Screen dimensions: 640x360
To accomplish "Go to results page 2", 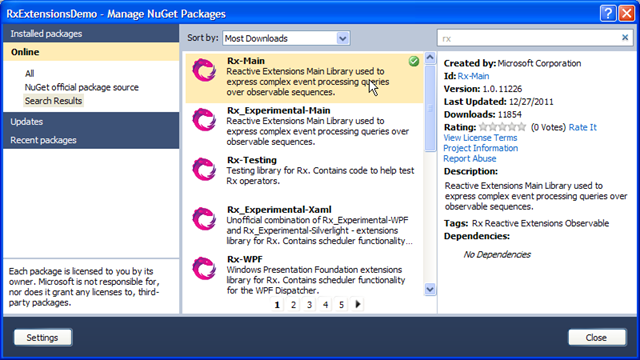I will coord(293,304).
